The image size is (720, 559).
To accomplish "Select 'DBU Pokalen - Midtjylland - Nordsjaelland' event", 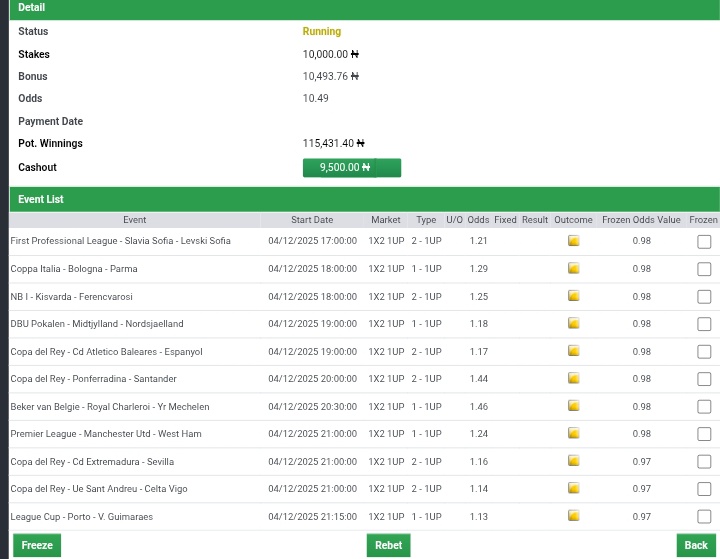I will (x=97, y=324).
